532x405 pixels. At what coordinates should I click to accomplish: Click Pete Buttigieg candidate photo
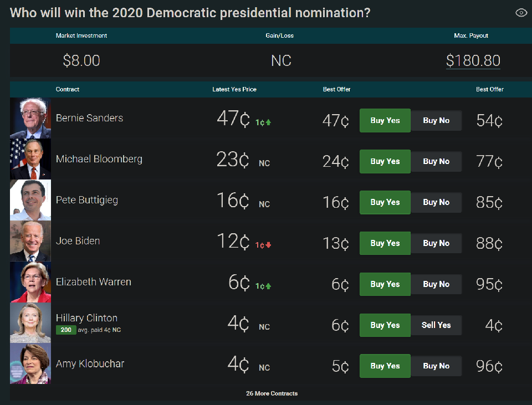tap(30, 201)
